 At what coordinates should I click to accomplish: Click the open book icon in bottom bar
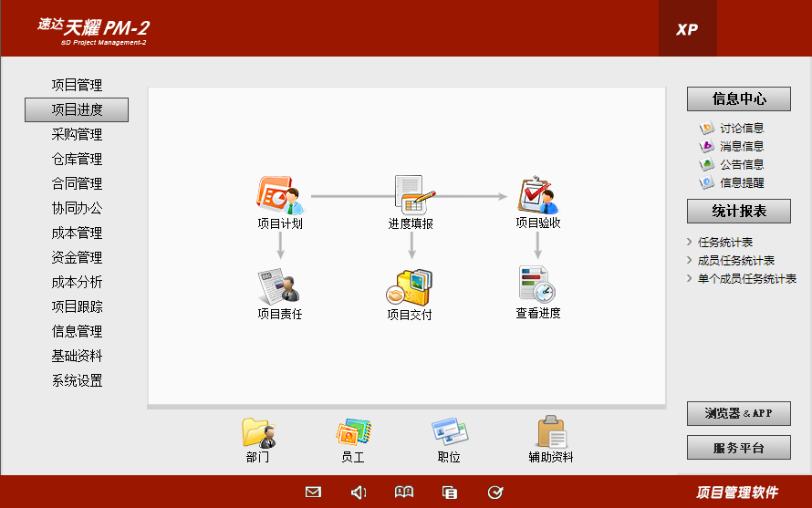point(404,492)
